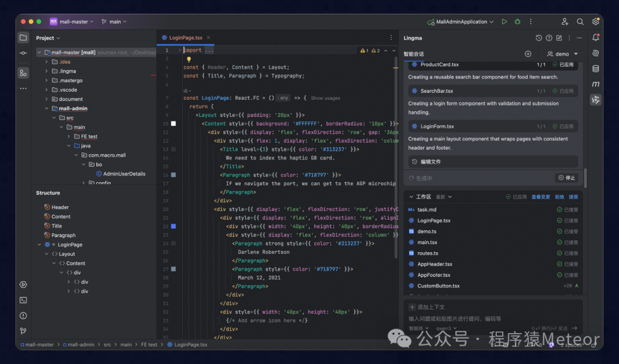
Task: Open the Lingma tool window icon in right sidebar
Action: tap(596, 100)
